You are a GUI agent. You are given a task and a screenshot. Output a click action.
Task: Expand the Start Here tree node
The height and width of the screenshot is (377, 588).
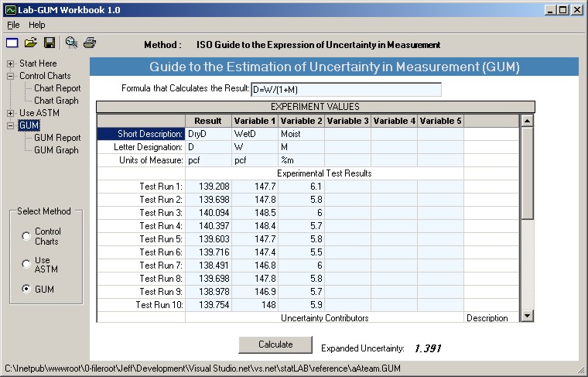click(11, 63)
